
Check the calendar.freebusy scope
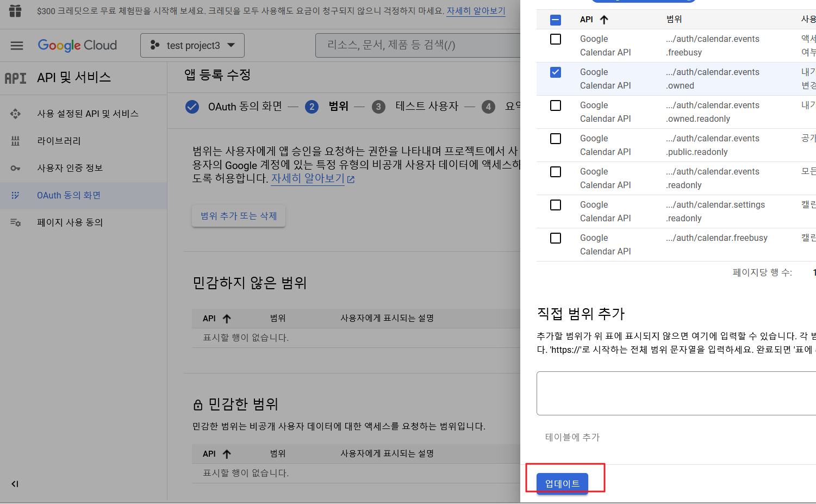click(x=556, y=238)
